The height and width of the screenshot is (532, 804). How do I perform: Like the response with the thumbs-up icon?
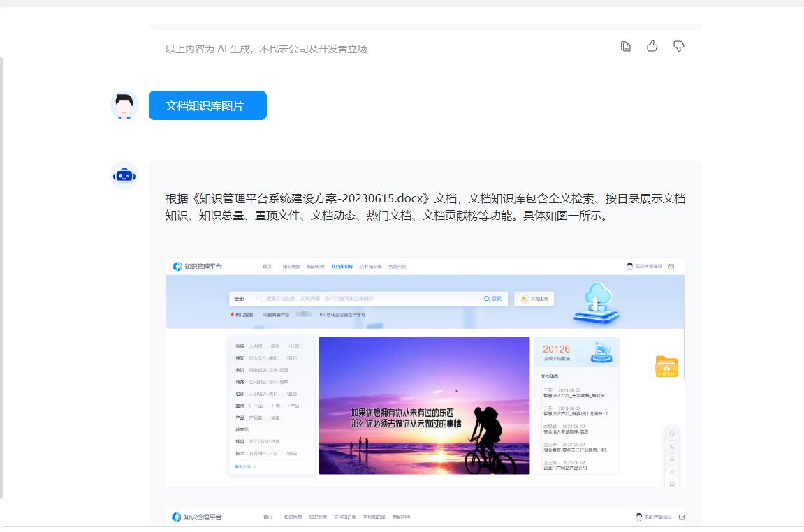pyautogui.click(x=652, y=47)
